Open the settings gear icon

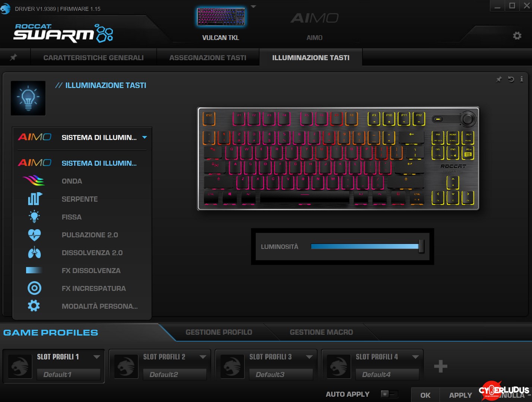point(517,36)
